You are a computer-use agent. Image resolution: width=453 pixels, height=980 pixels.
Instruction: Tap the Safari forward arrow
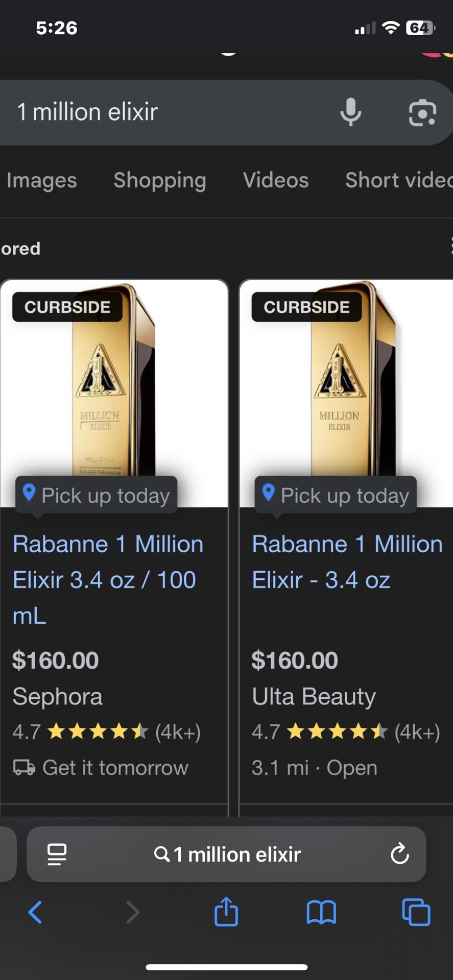coord(133,912)
